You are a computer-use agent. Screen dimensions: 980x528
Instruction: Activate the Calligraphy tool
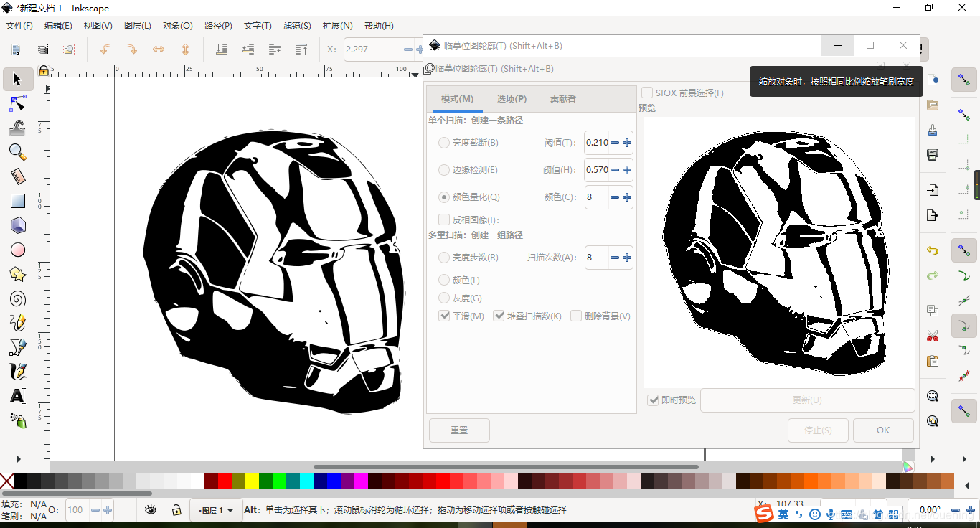point(18,372)
